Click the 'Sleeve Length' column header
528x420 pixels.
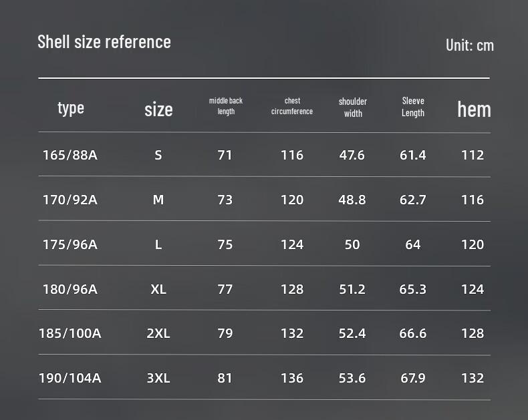[x=413, y=107]
